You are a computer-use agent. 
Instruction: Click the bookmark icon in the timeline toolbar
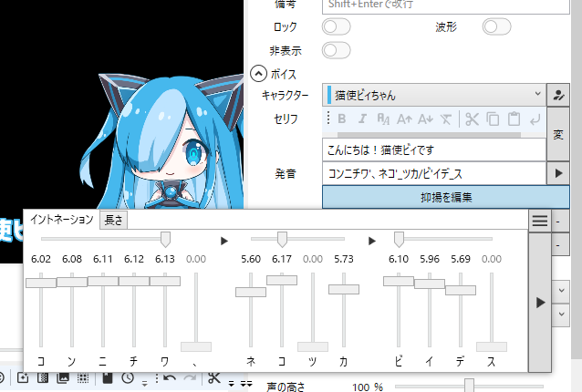(108, 378)
